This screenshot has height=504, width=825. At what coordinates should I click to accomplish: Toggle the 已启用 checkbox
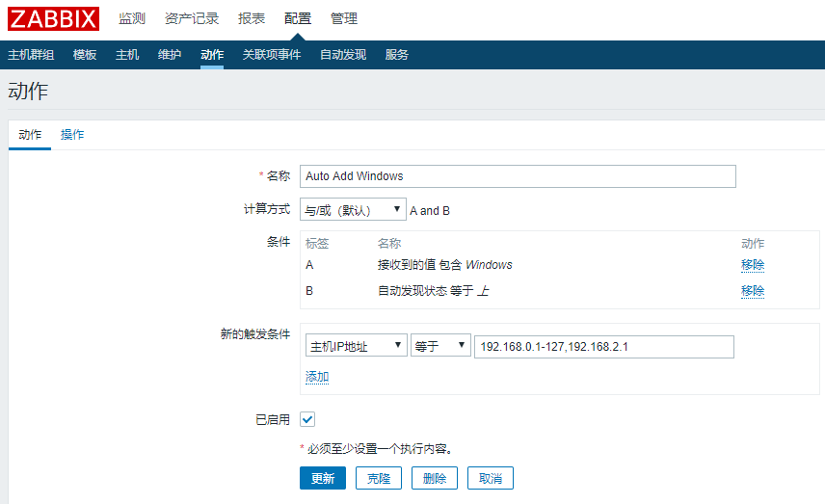307,419
